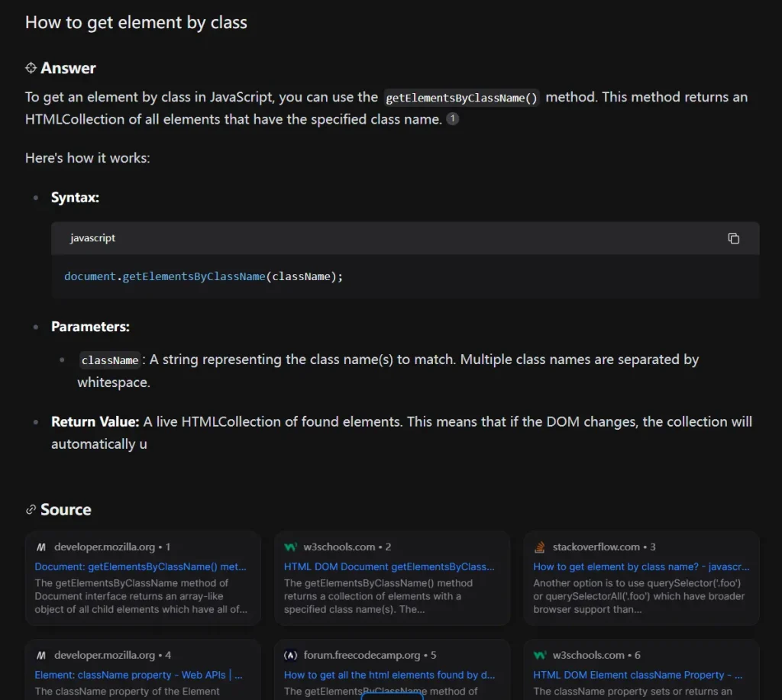Click citation badge 1 after the first paragraph
The width and height of the screenshot is (782, 700).
451,119
